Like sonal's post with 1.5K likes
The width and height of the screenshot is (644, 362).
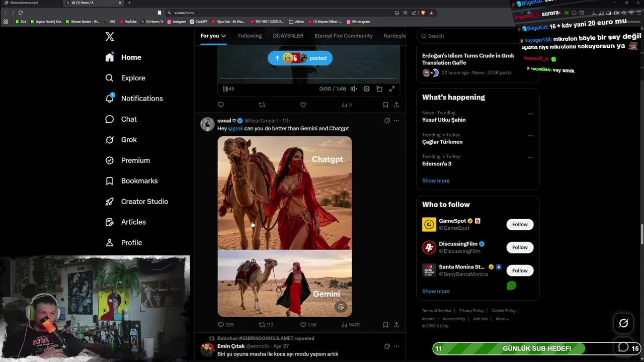pyautogui.click(x=308, y=325)
